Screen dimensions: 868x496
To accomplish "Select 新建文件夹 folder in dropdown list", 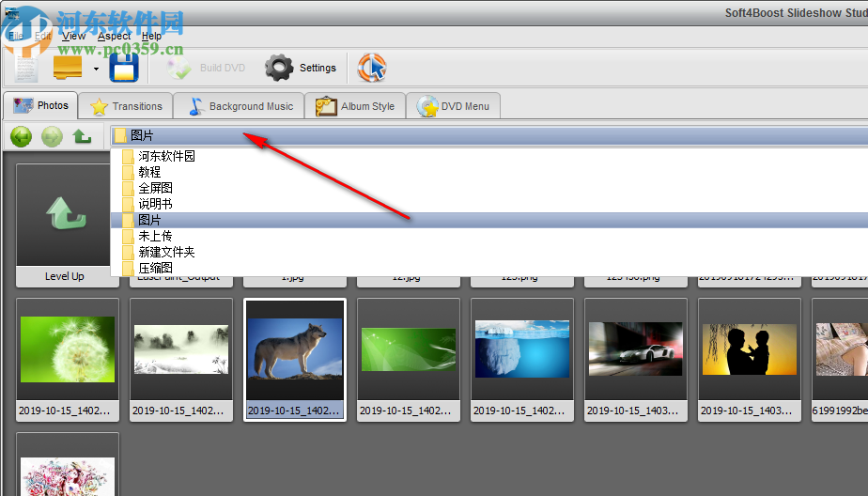I will [x=489, y=253].
